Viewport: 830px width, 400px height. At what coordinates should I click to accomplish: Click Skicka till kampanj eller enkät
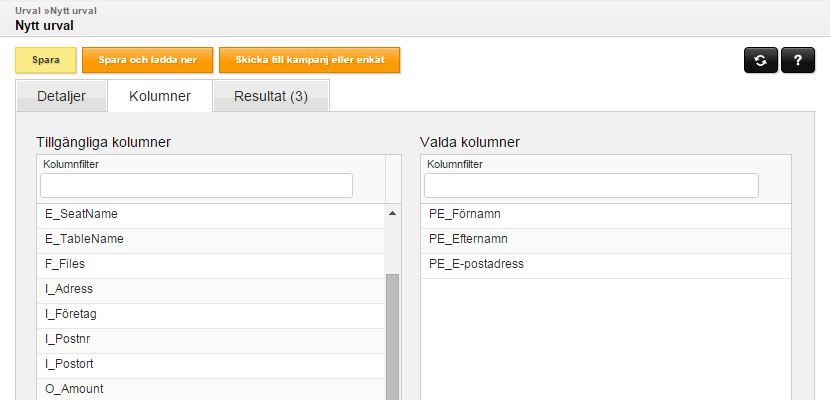point(310,60)
